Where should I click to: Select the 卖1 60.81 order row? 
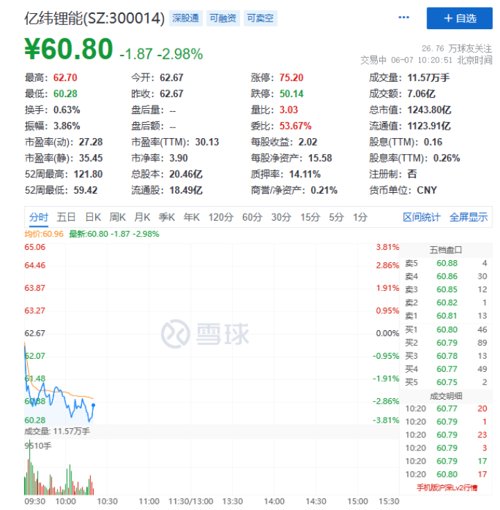446,316
